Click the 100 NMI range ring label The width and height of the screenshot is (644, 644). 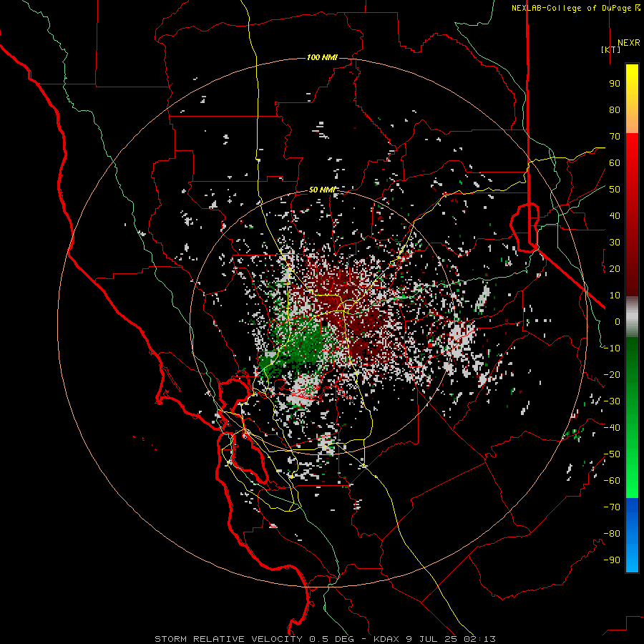point(322,57)
